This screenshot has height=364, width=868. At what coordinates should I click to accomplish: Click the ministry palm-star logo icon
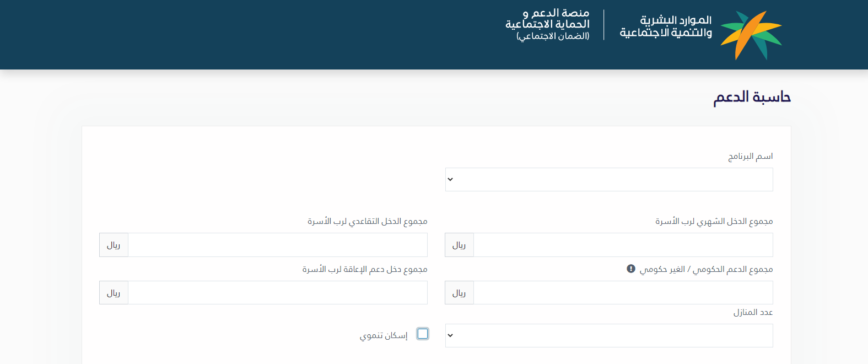click(751, 35)
